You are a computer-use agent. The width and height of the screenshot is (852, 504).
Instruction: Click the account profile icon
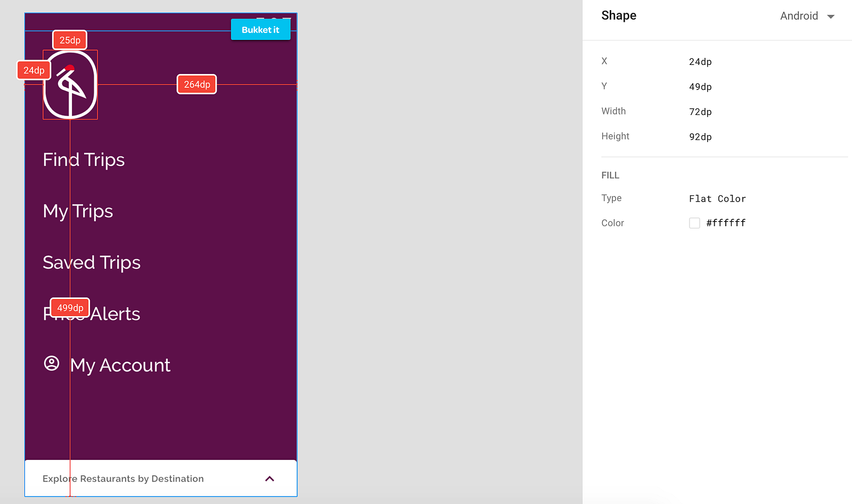tap(52, 363)
